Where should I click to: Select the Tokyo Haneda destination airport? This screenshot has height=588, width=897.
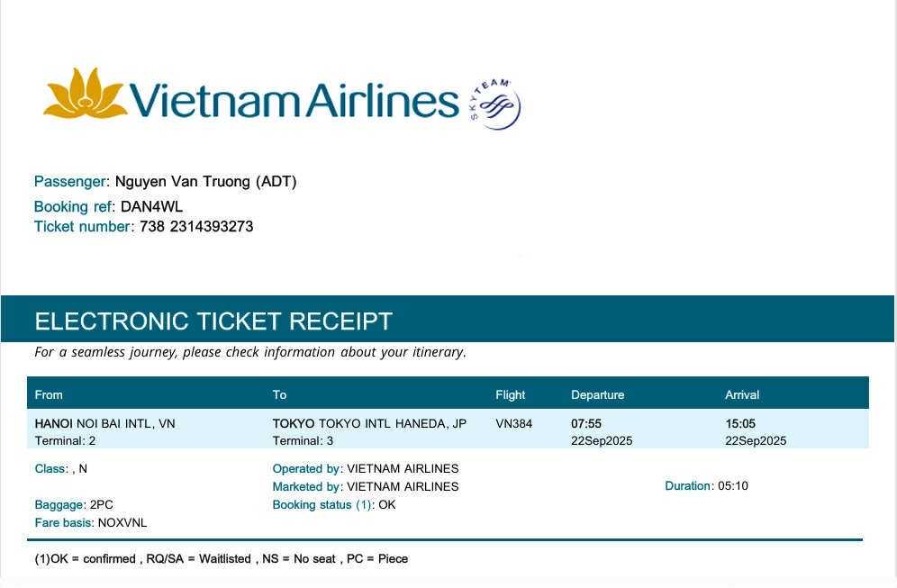[369, 423]
